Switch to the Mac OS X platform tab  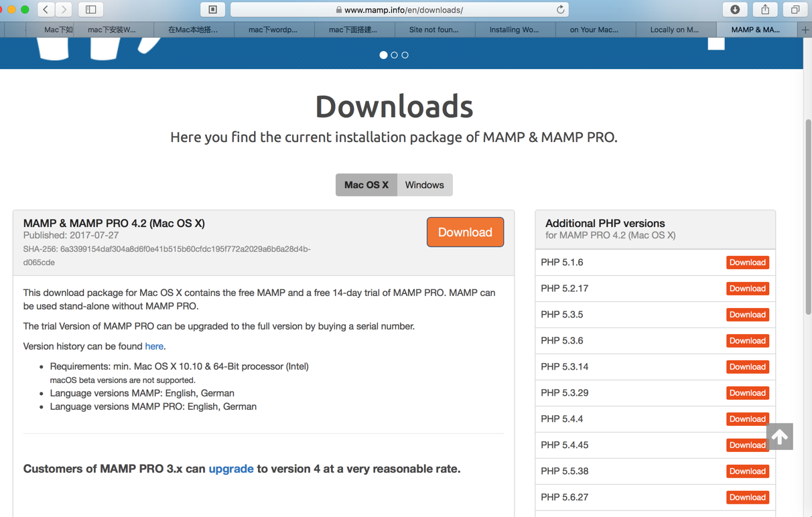click(366, 185)
